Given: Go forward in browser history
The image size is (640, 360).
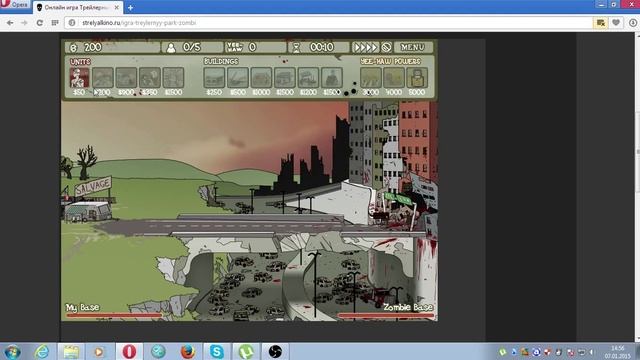Looking at the screenshot, I should [24, 23].
